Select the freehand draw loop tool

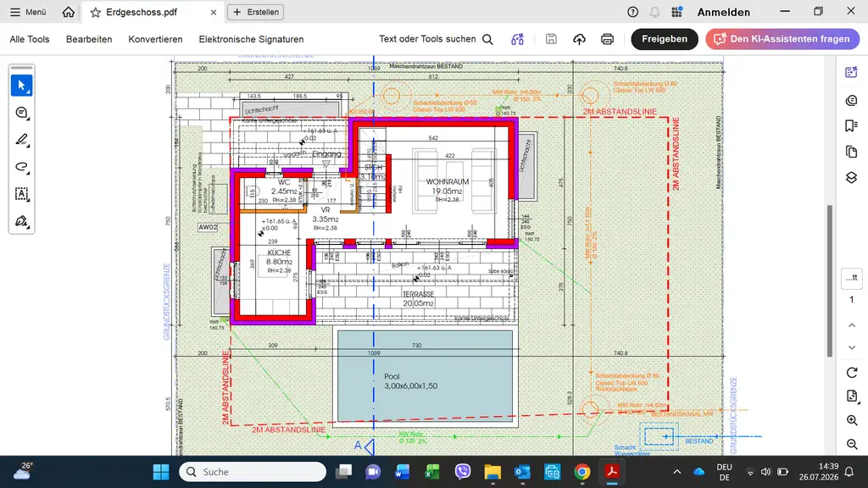click(x=21, y=167)
